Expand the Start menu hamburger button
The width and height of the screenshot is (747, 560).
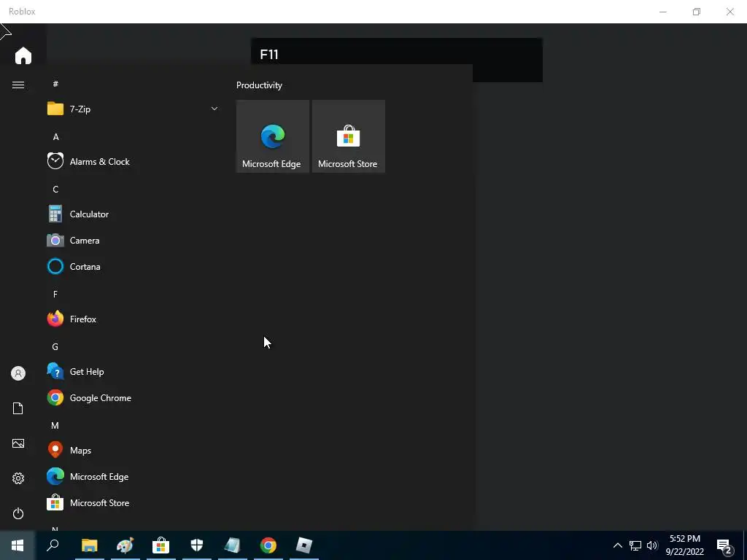tap(18, 85)
